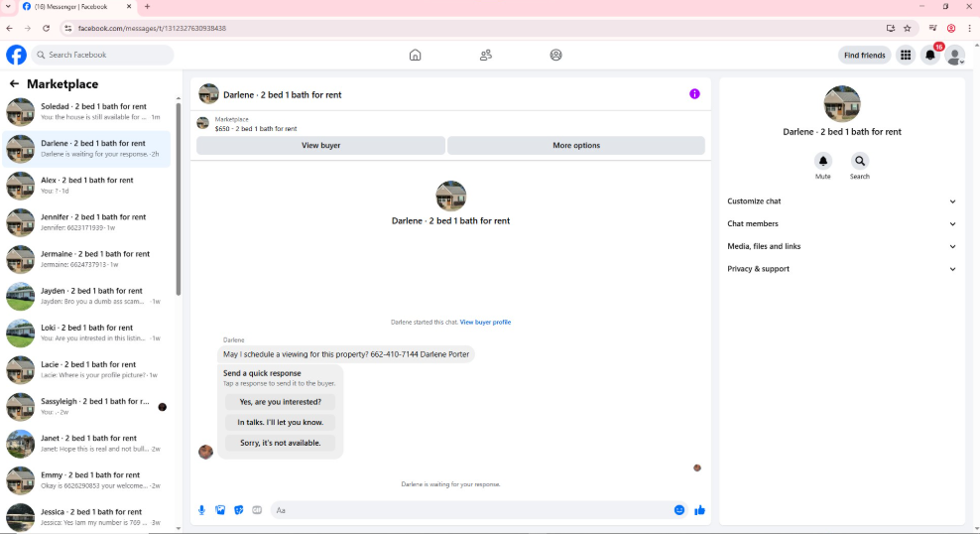The image size is (980, 534).
Task: Send quick response In talks. I'll let you know.
Action: pos(280,423)
